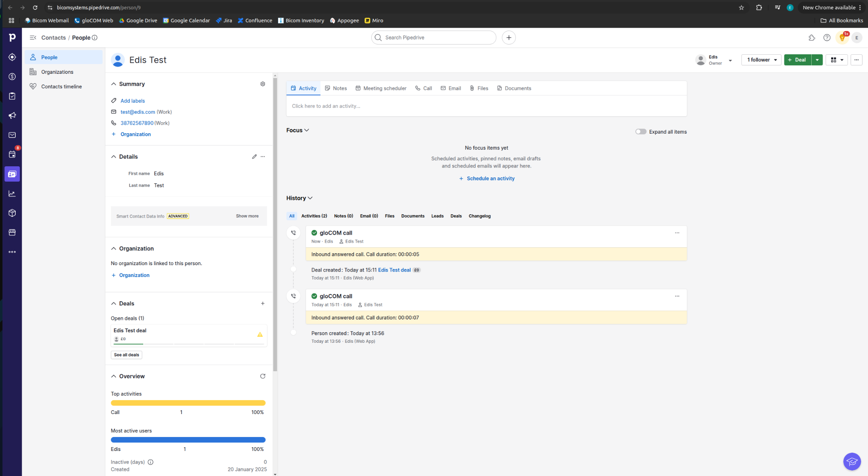Viewport: 868px width, 476px height.
Task: Click the Summary settings gear icon
Action: click(263, 84)
